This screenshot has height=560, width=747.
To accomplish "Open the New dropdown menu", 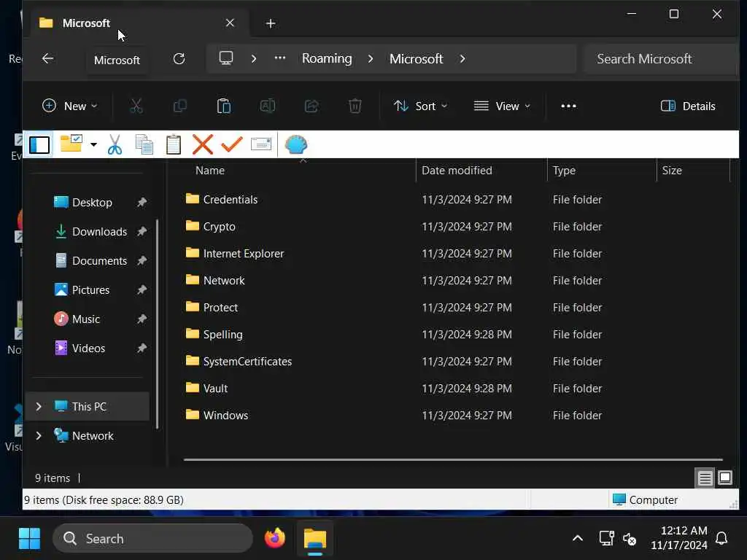I will point(69,106).
